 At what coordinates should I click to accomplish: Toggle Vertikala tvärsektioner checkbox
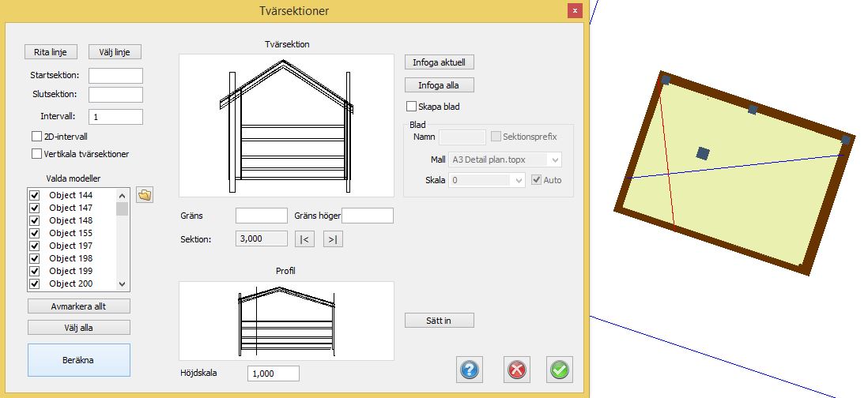click(x=36, y=154)
